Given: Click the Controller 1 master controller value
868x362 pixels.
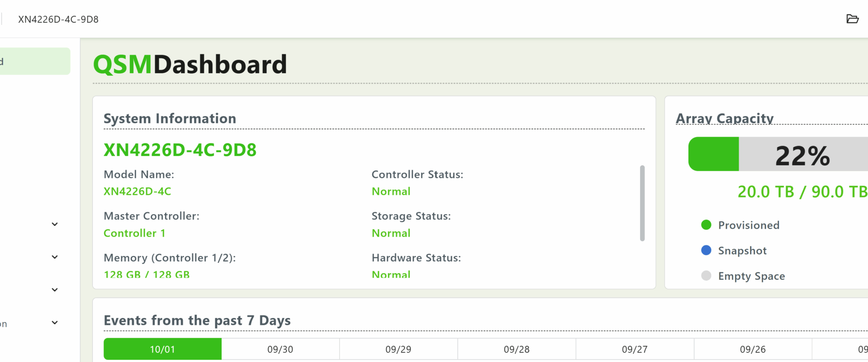Looking at the screenshot, I should [x=134, y=233].
